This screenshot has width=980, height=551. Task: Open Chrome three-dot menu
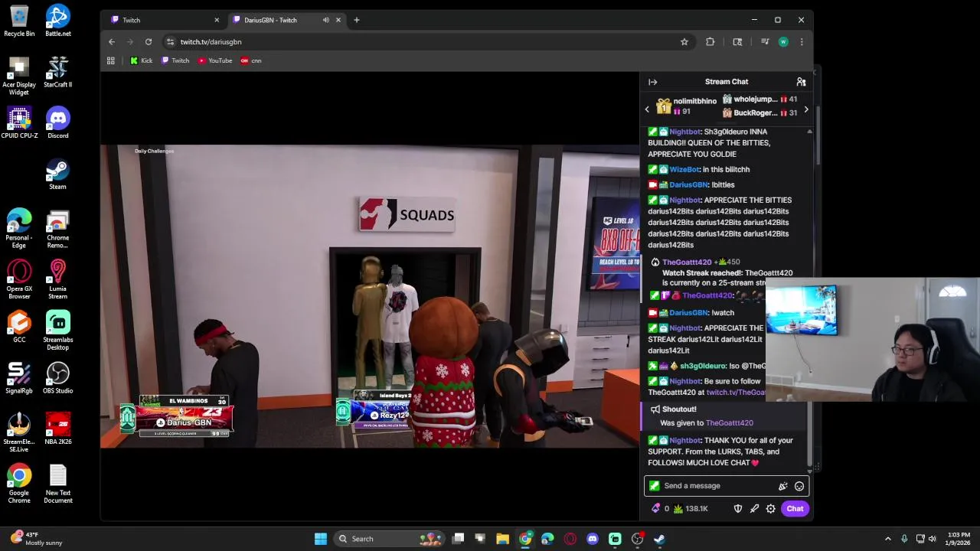(802, 42)
